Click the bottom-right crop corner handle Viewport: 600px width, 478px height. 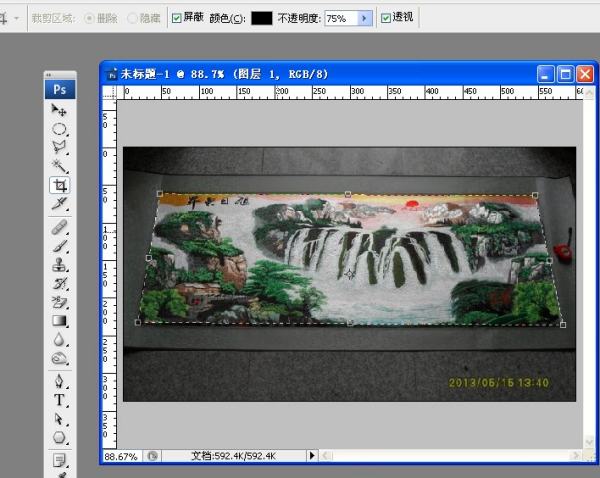563,325
